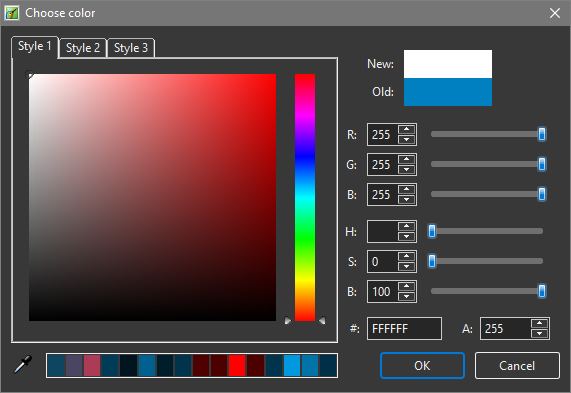
Task: Click the Brightness slider handle beside B 100
Action: 542,291
